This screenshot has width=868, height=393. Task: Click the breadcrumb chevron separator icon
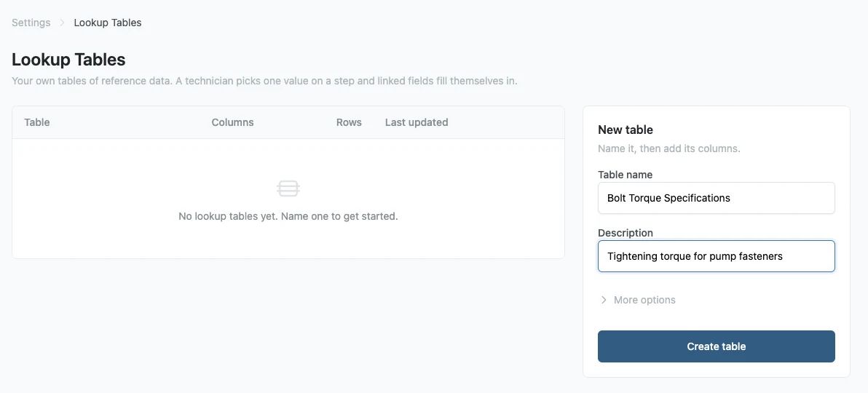tap(62, 23)
